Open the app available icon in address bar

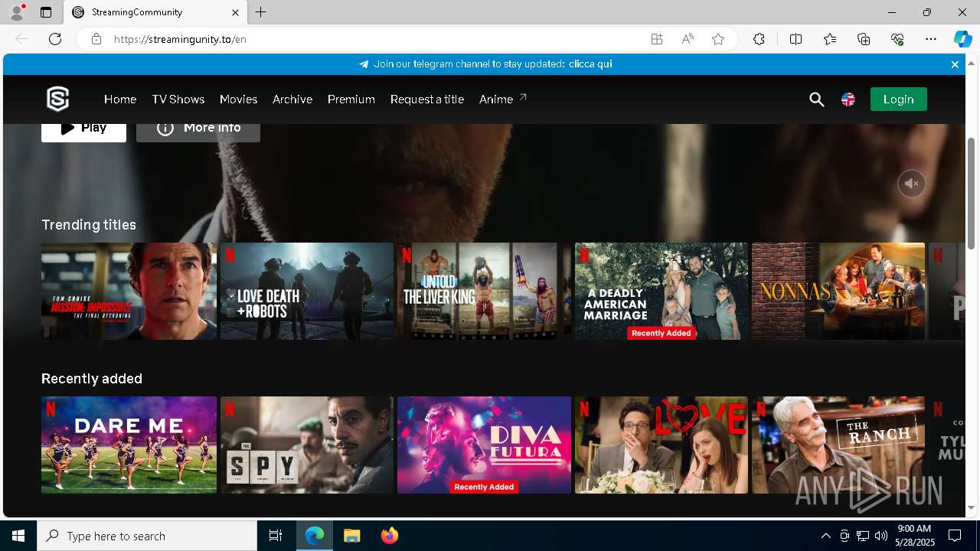[657, 39]
